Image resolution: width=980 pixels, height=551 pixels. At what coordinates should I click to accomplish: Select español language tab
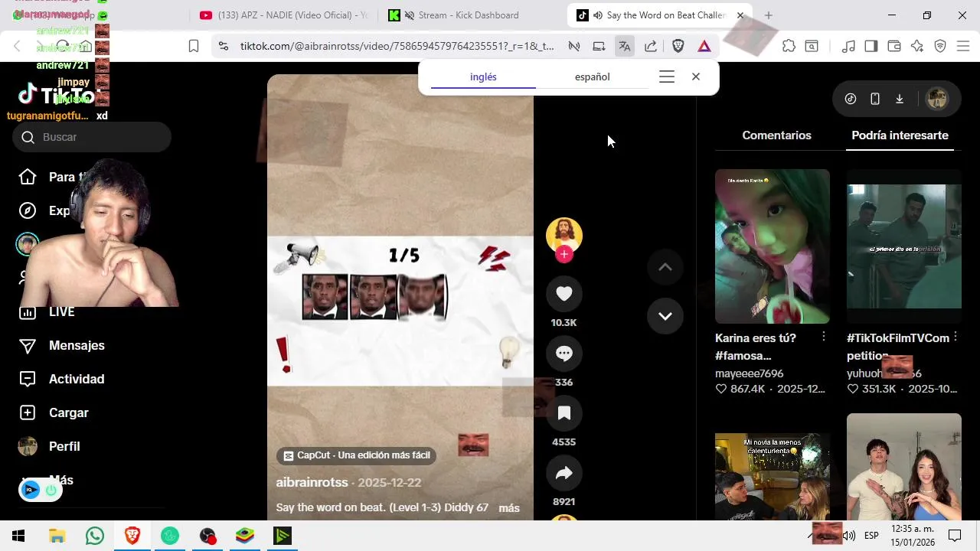coord(593,77)
